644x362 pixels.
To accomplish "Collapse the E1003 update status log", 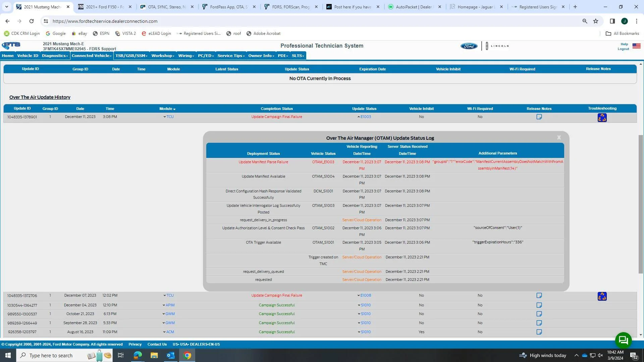I will (x=364, y=117).
